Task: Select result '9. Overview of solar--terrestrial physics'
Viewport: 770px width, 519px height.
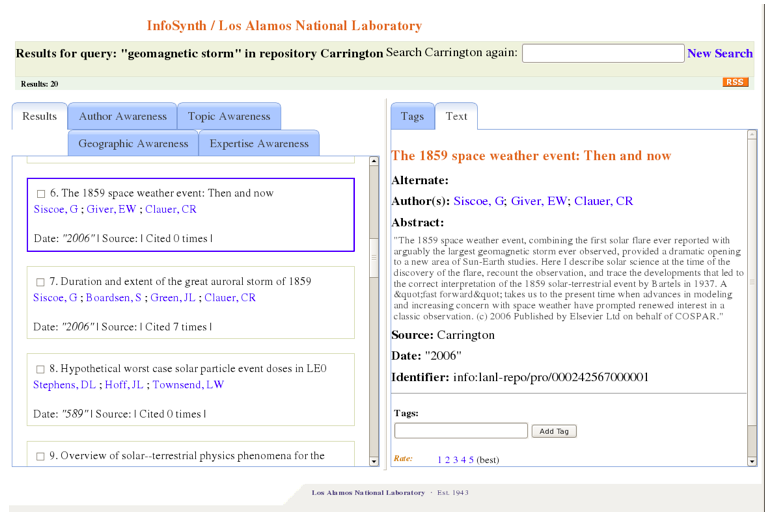Action: [187, 456]
